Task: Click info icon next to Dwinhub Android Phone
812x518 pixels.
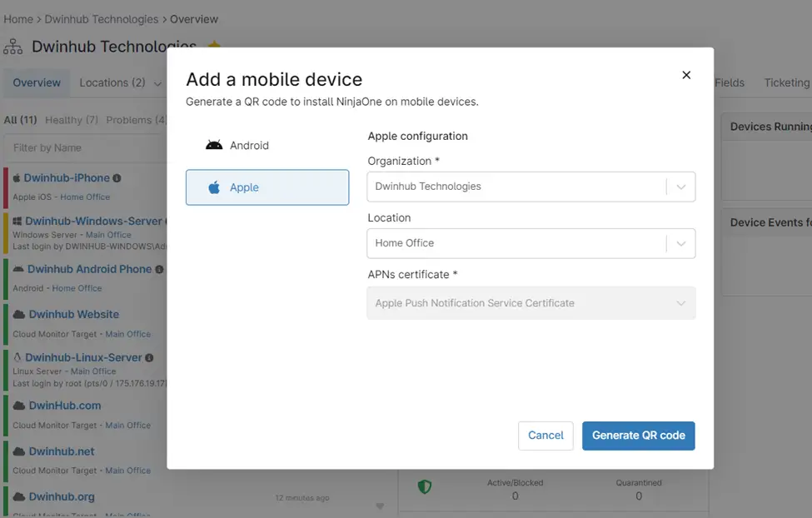Action: 160,269
